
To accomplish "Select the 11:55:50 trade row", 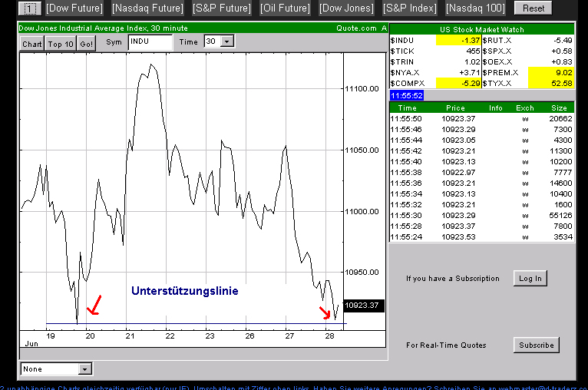I will 481,119.
